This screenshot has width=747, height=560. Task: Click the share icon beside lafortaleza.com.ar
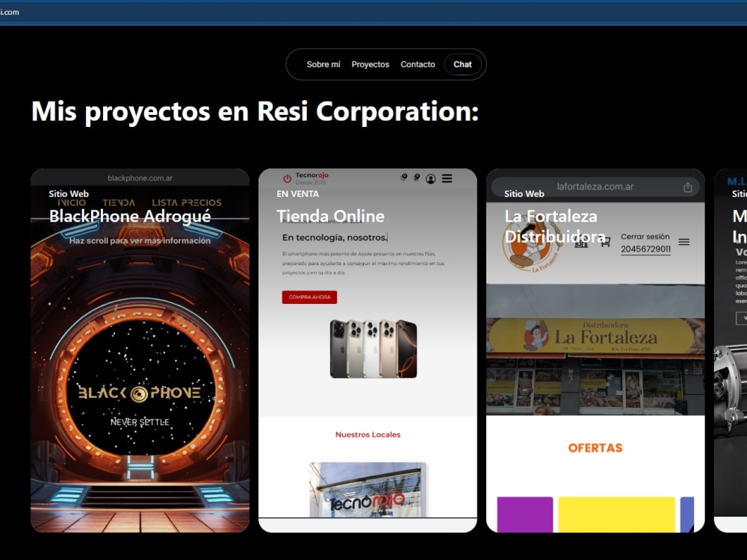point(687,187)
